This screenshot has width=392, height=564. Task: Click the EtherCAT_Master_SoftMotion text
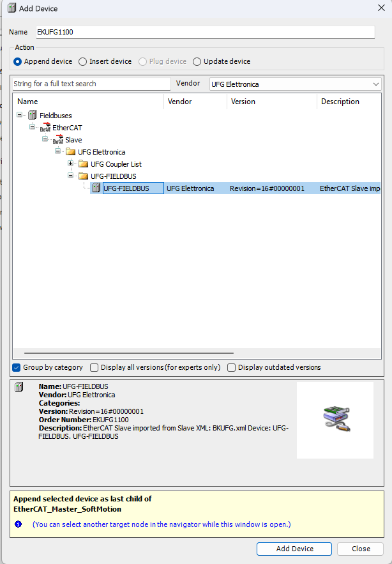67,509
